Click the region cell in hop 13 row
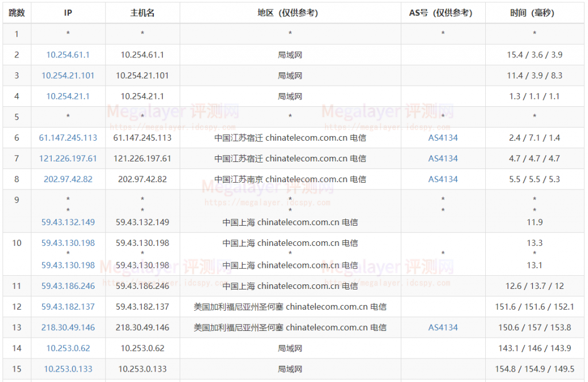This screenshot has width=588, height=382. (290, 327)
